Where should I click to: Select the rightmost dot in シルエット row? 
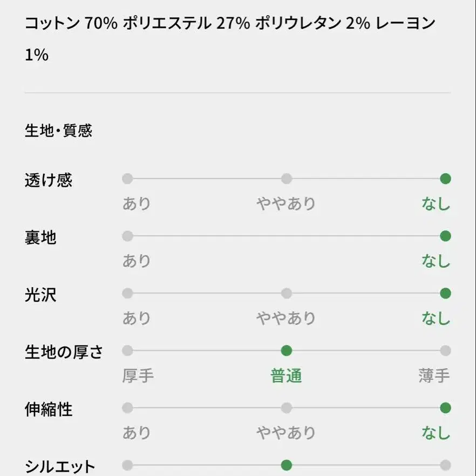[x=445, y=465]
